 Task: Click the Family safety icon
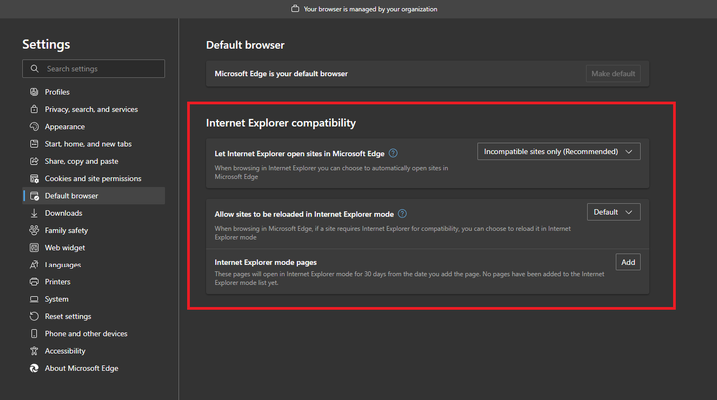[x=34, y=230]
